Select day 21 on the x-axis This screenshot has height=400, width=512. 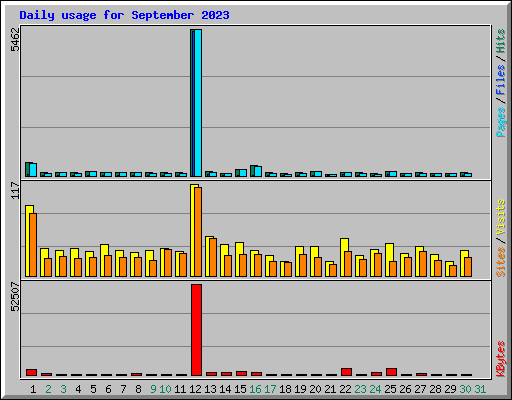330,389
